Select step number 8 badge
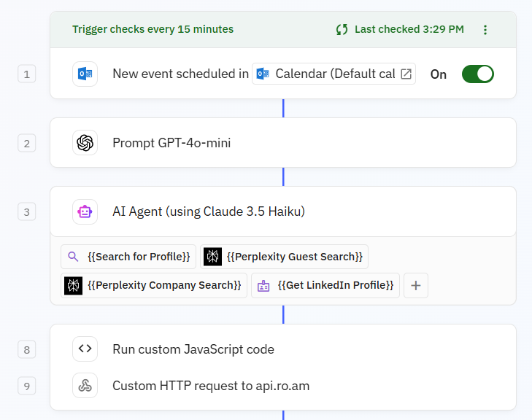Image resolution: width=532 pixels, height=420 pixels. click(x=27, y=349)
